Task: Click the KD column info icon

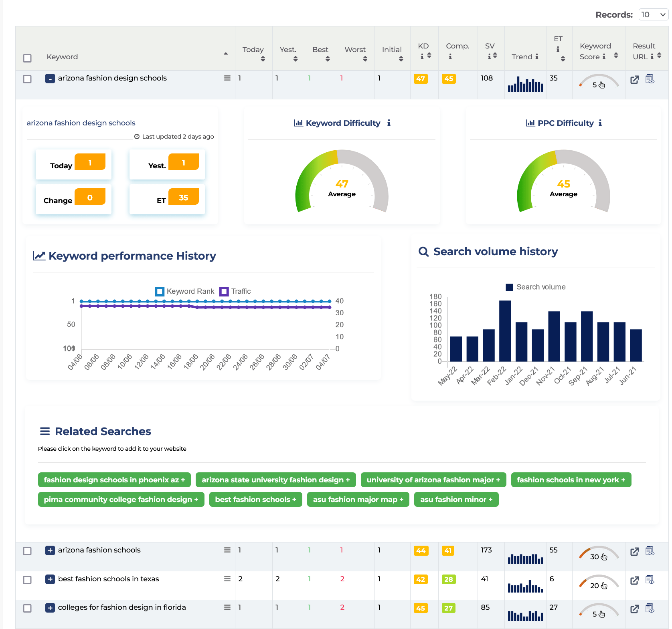Action: (422, 56)
